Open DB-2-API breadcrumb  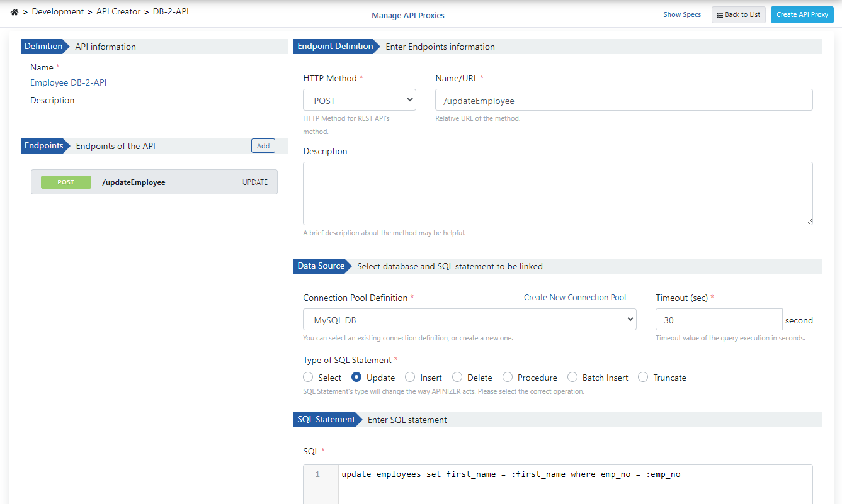171,11
